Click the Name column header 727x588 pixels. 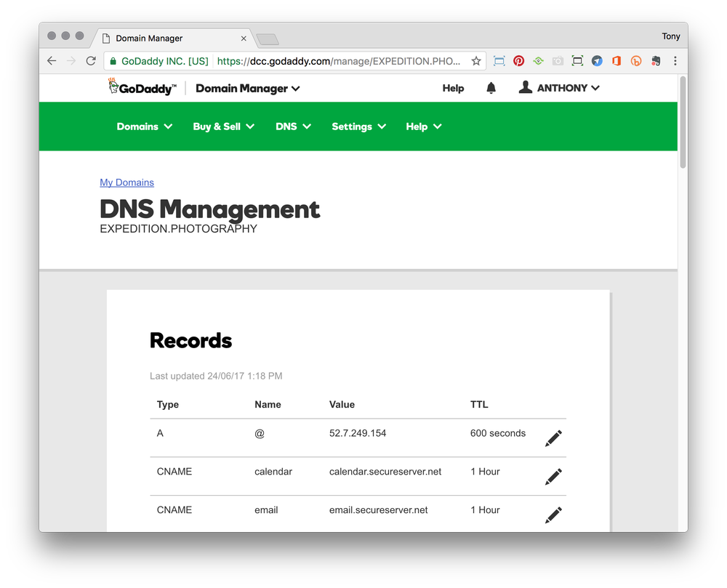click(x=268, y=405)
